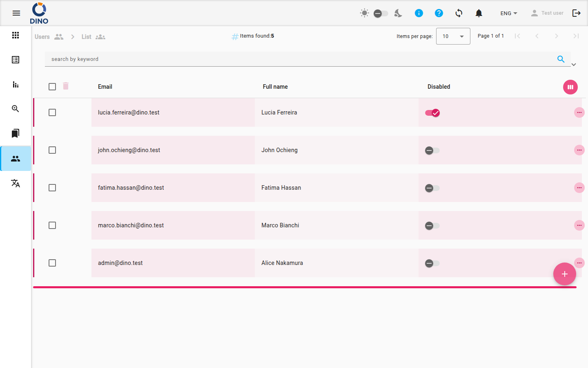Viewport: 588px width, 368px height.
Task: Open the blue info icon
Action: click(x=419, y=13)
